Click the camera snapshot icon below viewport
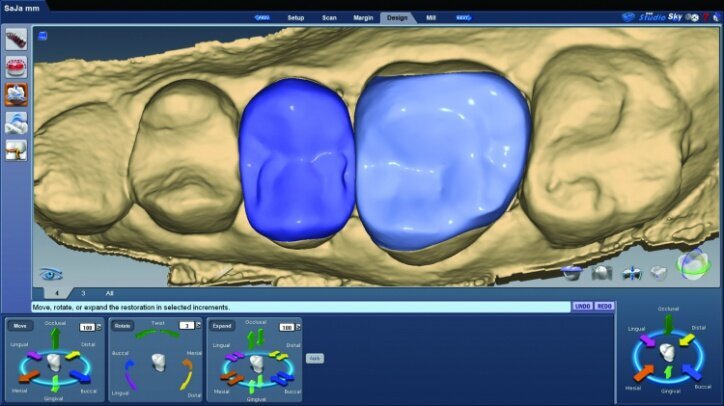This screenshot has height=406, width=724. (602, 272)
